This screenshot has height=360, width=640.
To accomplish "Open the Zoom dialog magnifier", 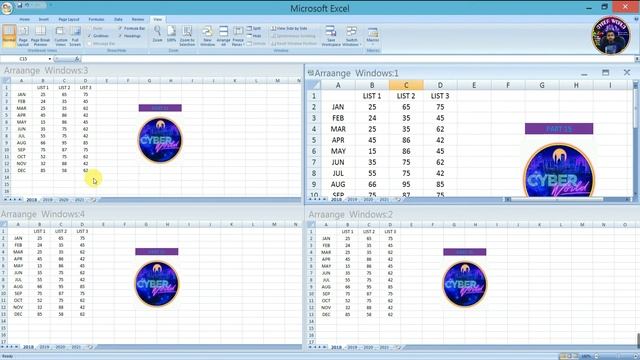I will click(157, 34).
